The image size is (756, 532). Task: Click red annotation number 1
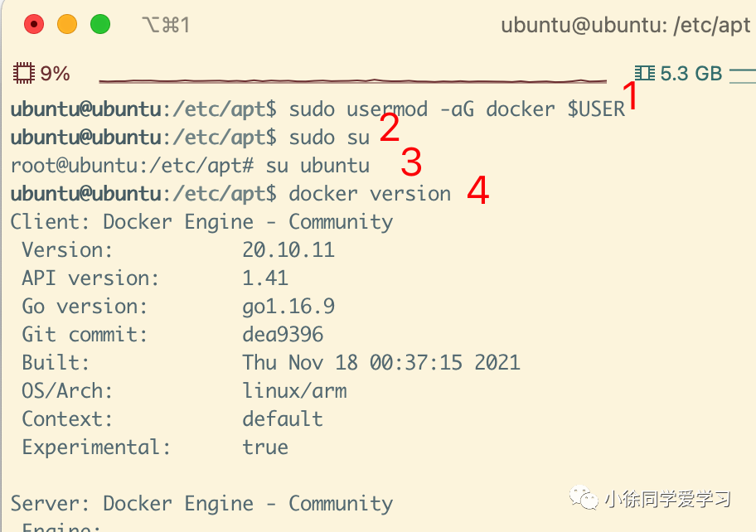631,97
